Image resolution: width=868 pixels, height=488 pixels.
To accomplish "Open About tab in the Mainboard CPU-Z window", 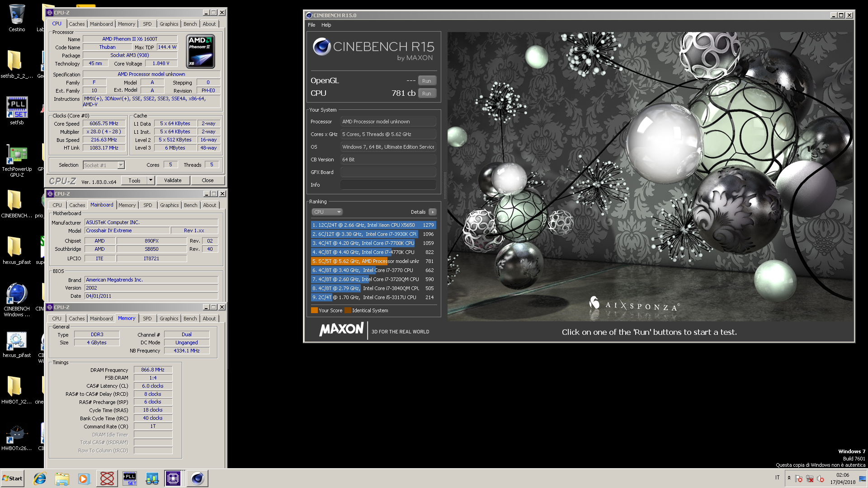I will click(x=209, y=205).
